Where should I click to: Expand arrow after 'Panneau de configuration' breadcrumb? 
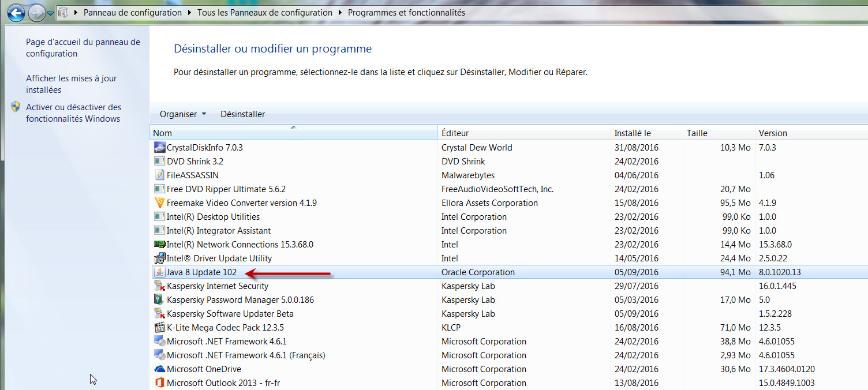189,12
